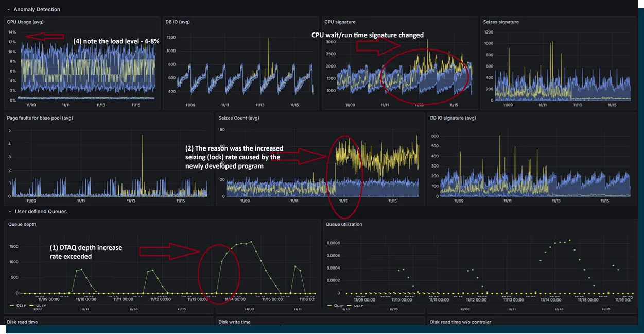Collapse the User defined Queues row
Screen dimensions: 644x334
point(40,211)
